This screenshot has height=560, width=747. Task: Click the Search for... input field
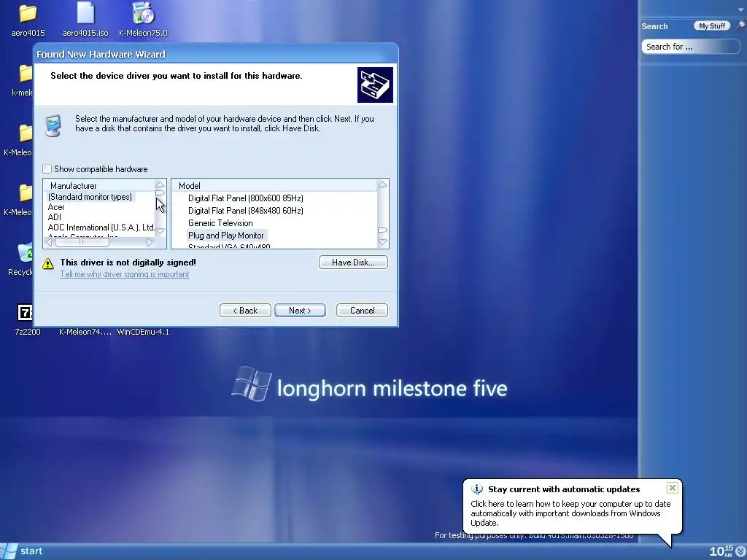coord(690,47)
